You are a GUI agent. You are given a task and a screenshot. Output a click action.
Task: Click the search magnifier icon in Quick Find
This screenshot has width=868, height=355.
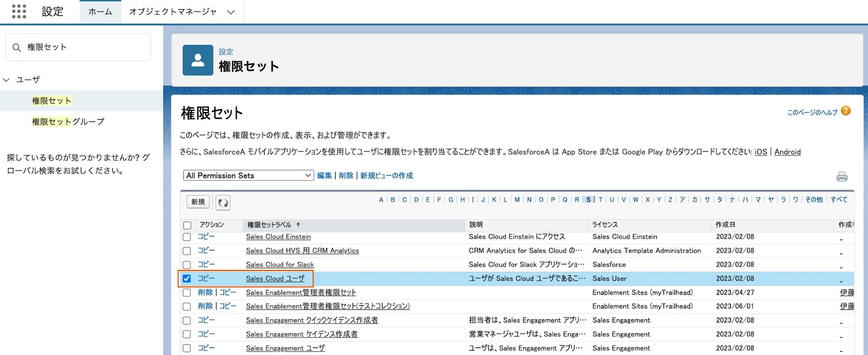click(17, 48)
